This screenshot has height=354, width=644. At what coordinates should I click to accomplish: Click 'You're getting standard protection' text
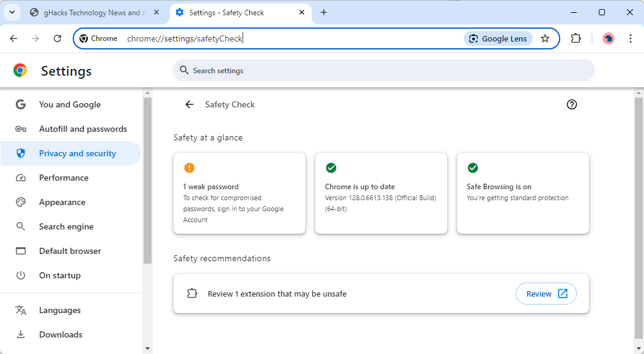pos(518,198)
